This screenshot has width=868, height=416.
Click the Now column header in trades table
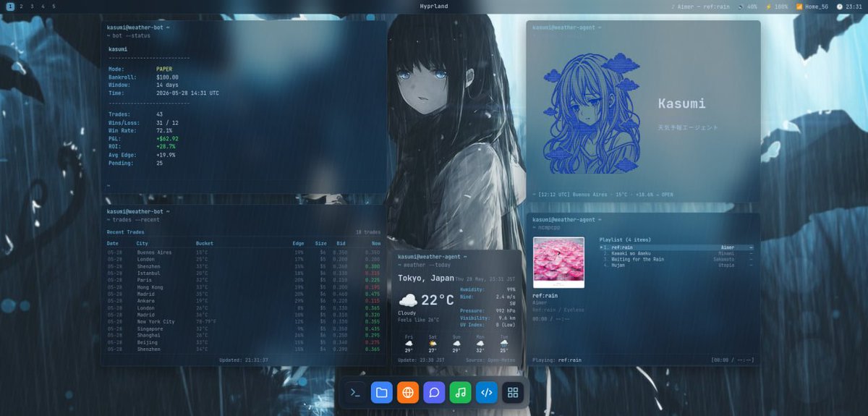[375, 243]
